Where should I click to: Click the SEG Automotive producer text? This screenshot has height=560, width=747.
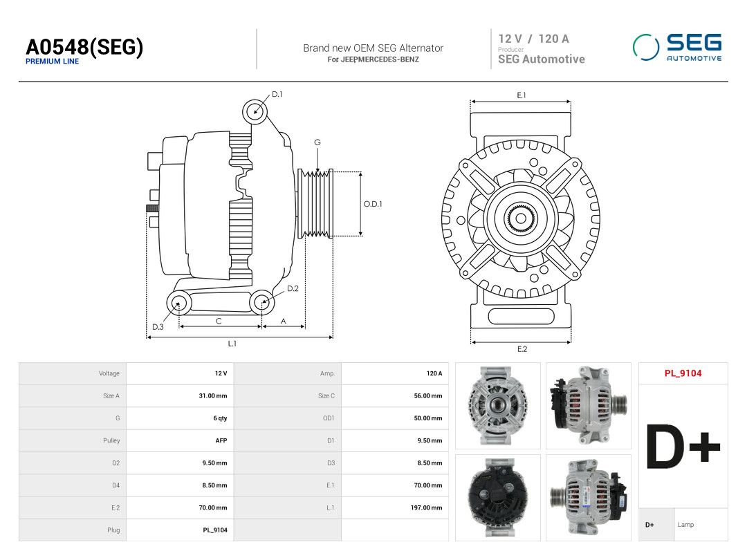541,59
